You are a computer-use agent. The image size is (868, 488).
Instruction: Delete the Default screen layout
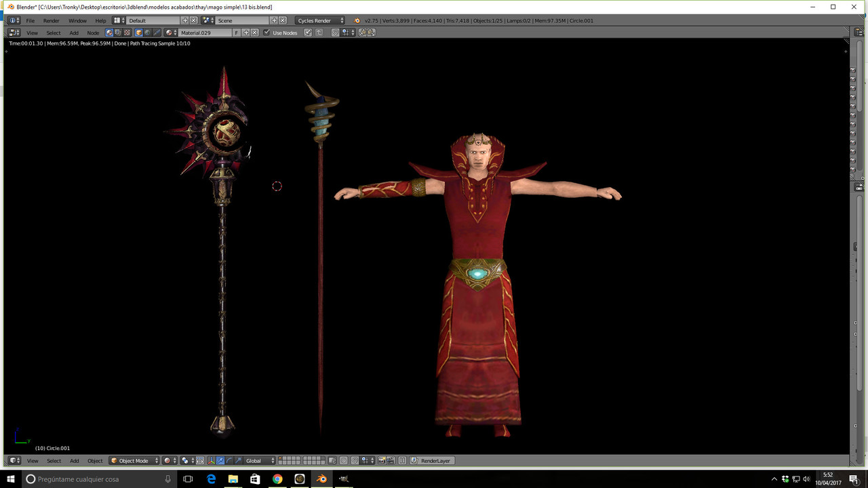pos(193,20)
